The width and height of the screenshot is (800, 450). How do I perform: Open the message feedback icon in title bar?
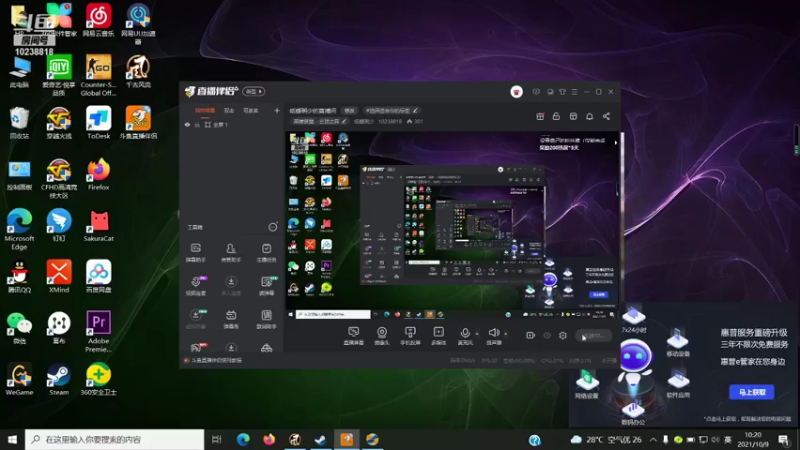(x=536, y=92)
